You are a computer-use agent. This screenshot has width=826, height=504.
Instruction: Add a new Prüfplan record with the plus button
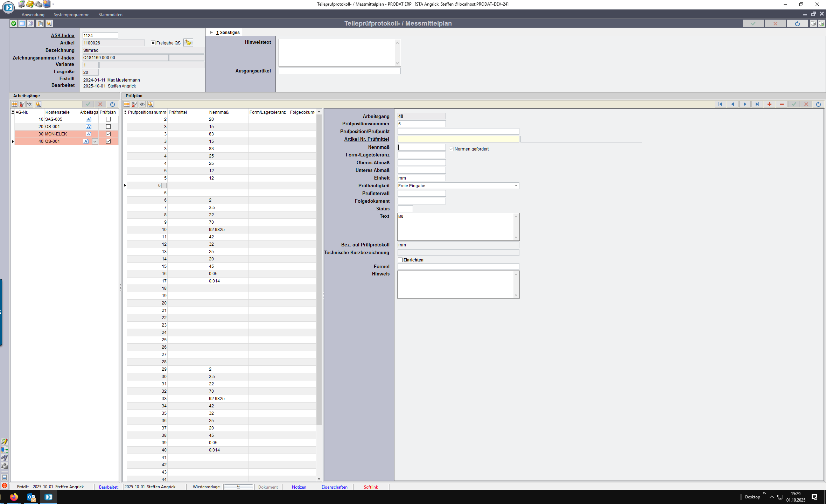click(769, 104)
